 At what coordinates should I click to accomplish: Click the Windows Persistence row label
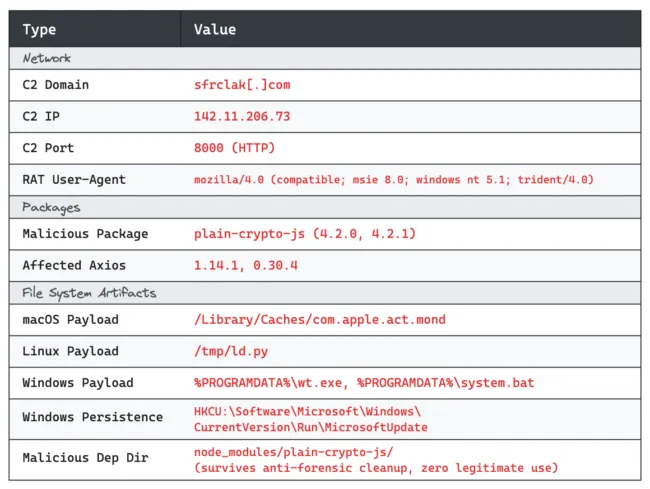(x=92, y=417)
